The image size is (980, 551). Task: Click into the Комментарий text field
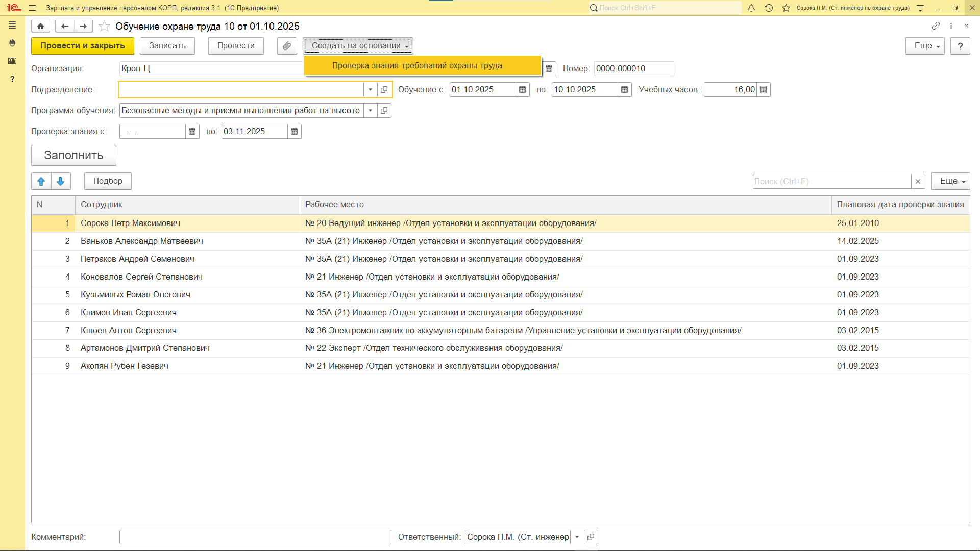click(255, 537)
